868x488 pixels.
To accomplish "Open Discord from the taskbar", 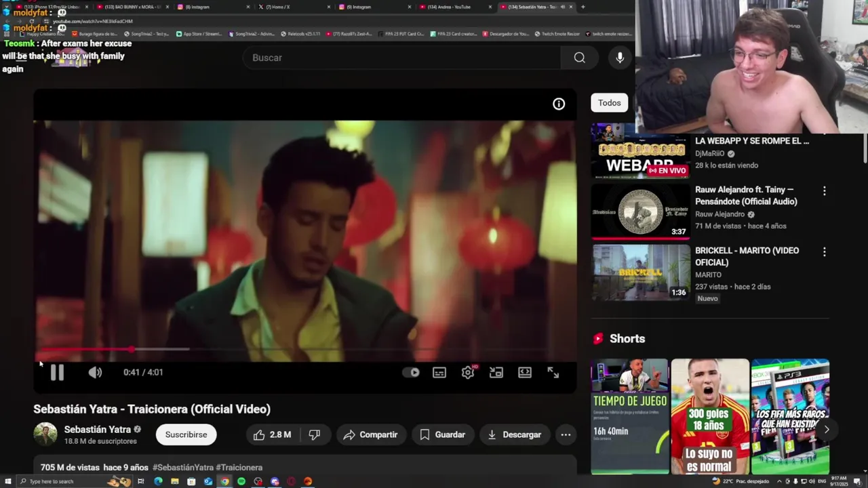I will coord(275,481).
